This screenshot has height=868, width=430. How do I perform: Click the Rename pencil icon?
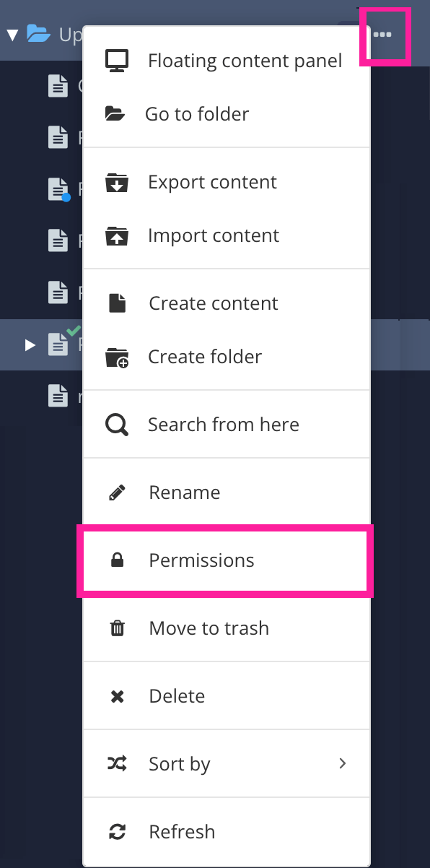tap(115, 492)
